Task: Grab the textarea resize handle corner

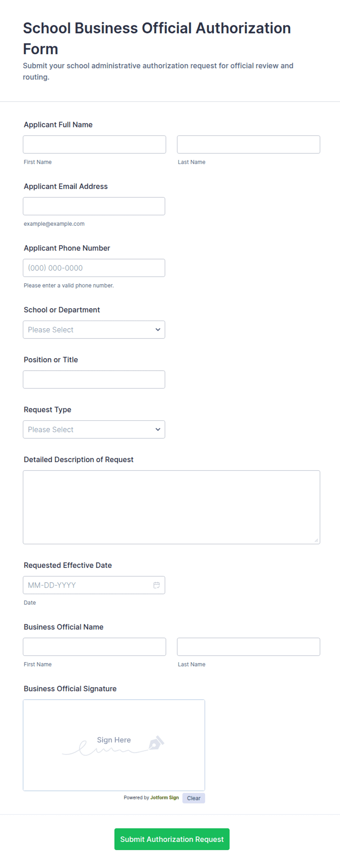Action: 317,540
